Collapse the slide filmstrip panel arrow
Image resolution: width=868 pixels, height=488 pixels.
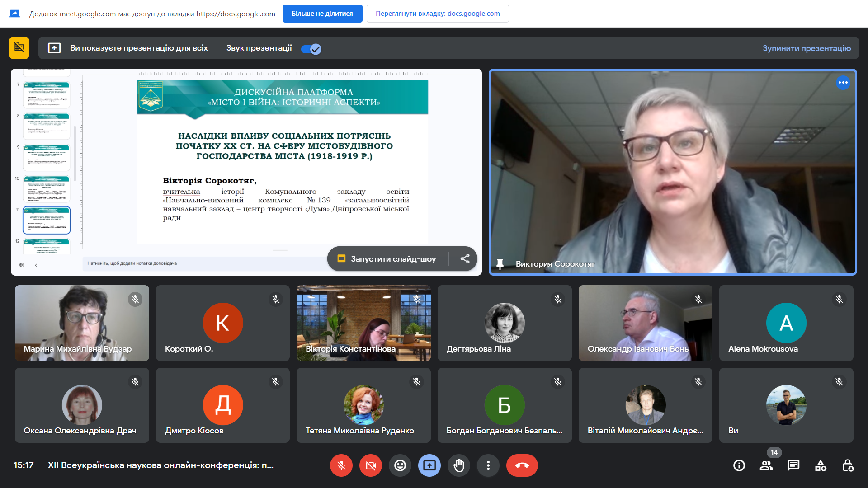coord(36,265)
